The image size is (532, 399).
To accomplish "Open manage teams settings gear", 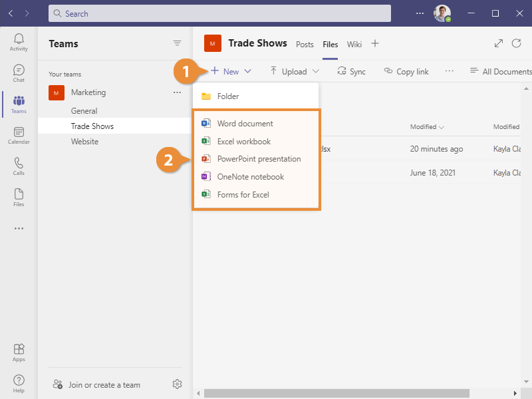I will (177, 384).
